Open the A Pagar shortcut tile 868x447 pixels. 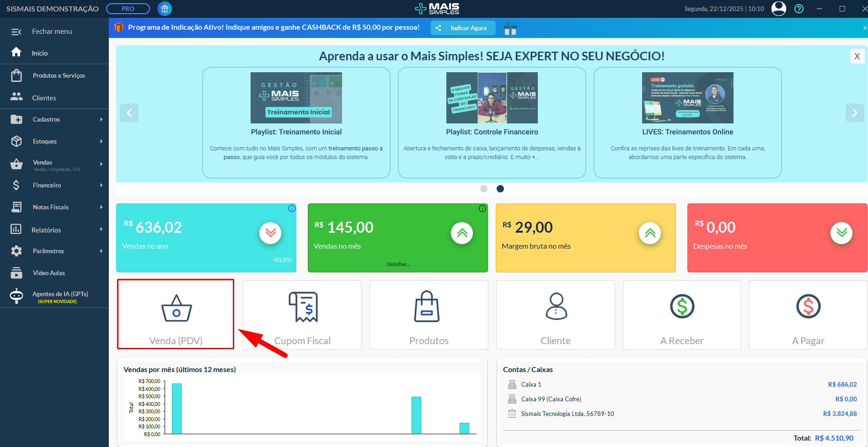click(x=808, y=315)
